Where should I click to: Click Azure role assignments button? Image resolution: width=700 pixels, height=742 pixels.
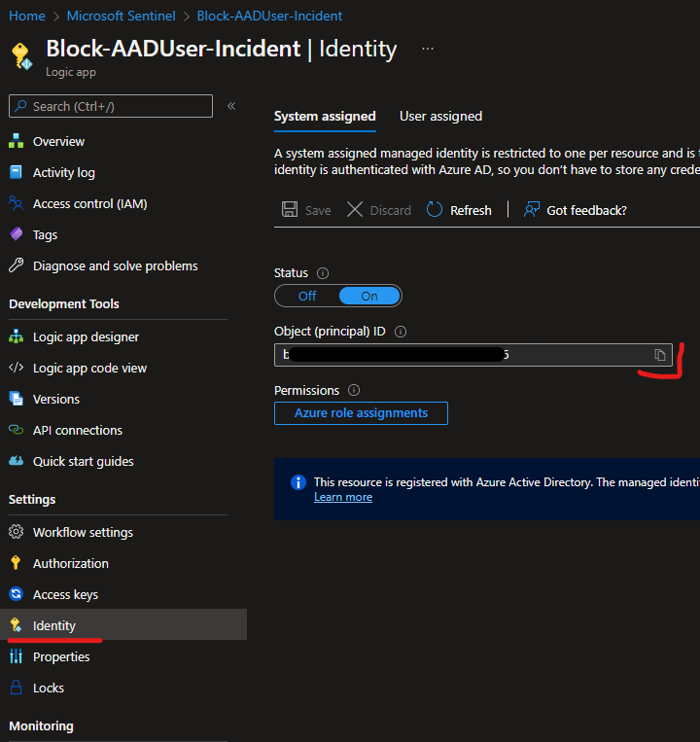click(x=361, y=413)
